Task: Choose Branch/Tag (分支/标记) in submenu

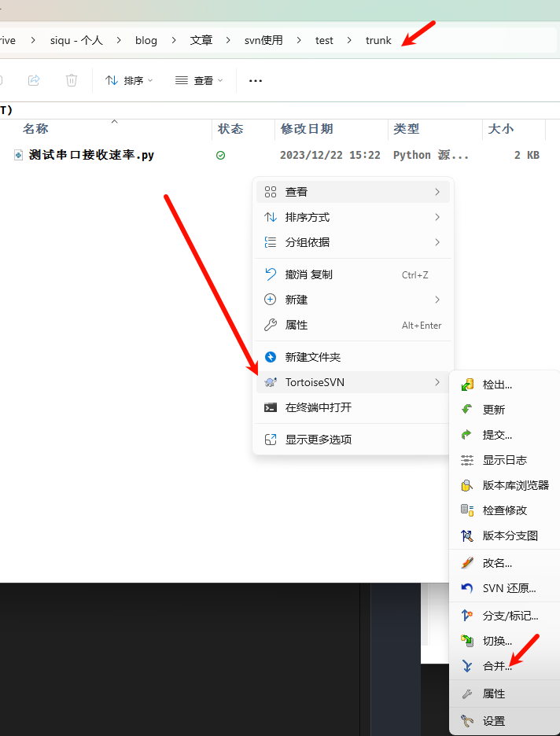Action: click(510, 616)
